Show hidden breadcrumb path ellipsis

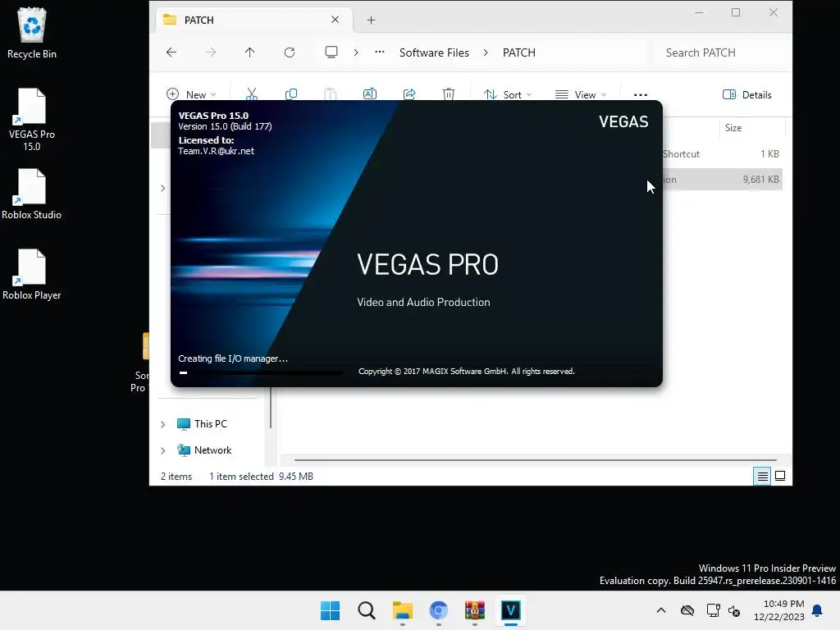point(380,52)
